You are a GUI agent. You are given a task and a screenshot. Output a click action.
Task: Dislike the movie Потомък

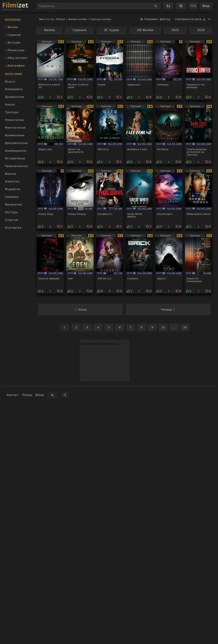[x=178, y=162]
